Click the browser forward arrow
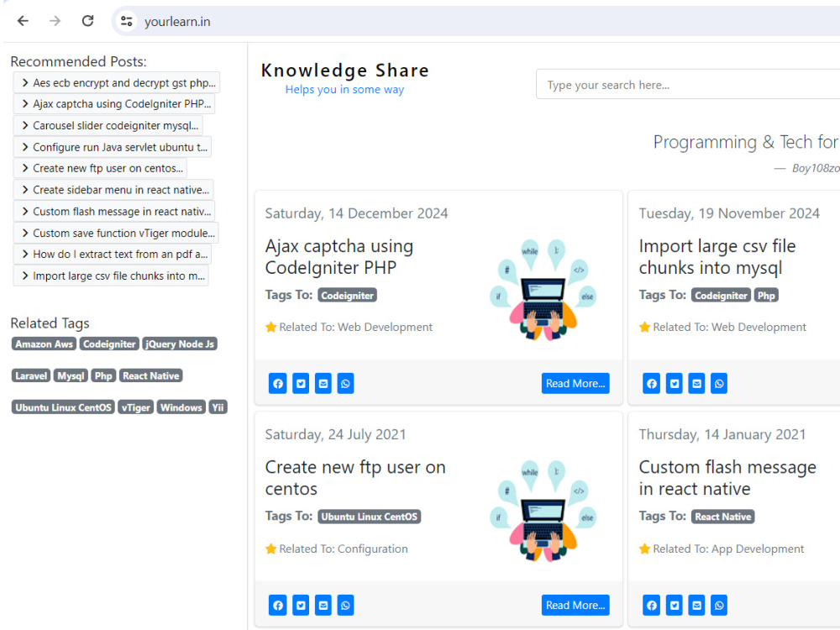Screen dimensions: 840x630 click(x=55, y=21)
